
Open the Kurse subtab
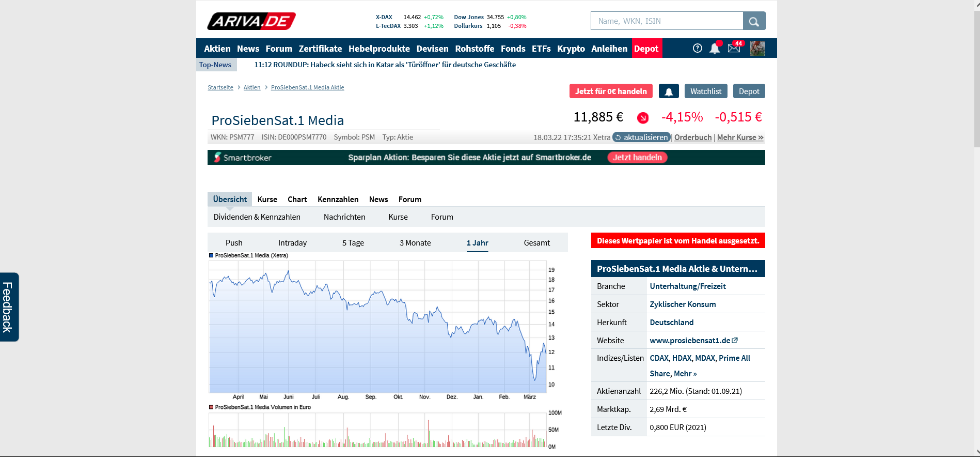[398, 217]
